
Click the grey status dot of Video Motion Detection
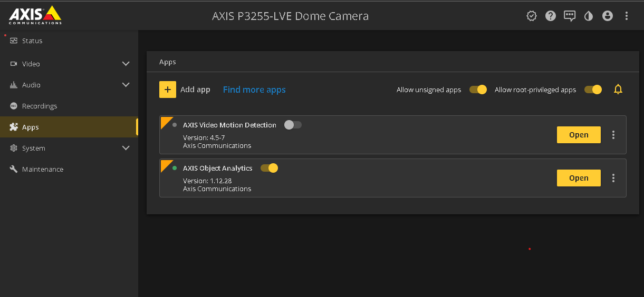175,125
